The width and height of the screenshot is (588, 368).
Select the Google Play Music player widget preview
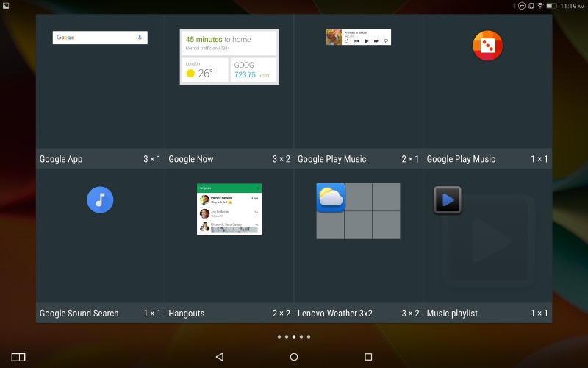tap(358, 38)
